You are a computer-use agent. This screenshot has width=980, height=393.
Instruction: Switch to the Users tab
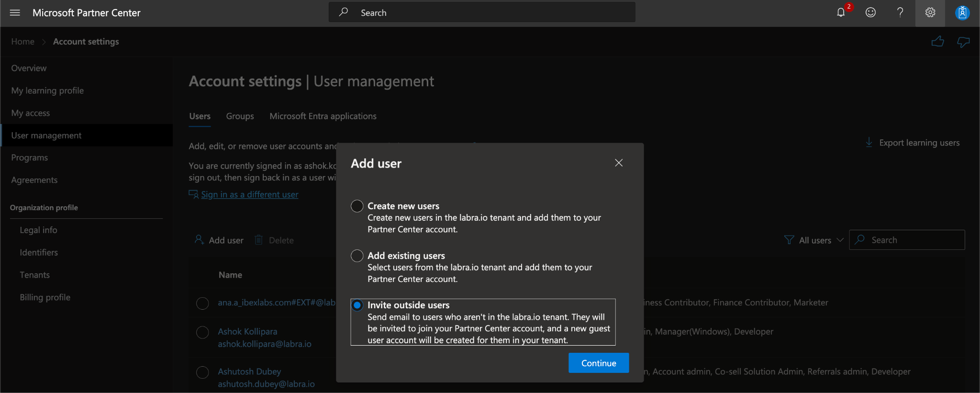pos(200,116)
